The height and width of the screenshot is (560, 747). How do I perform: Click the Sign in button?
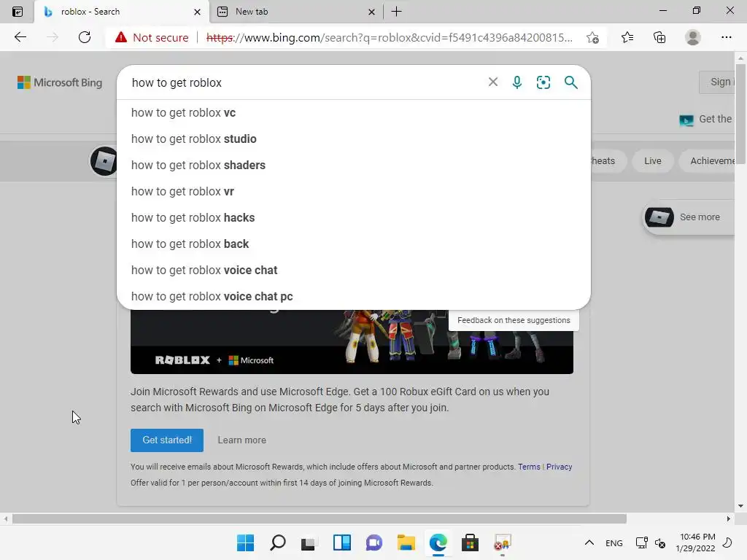pyautogui.click(x=717, y=82)
